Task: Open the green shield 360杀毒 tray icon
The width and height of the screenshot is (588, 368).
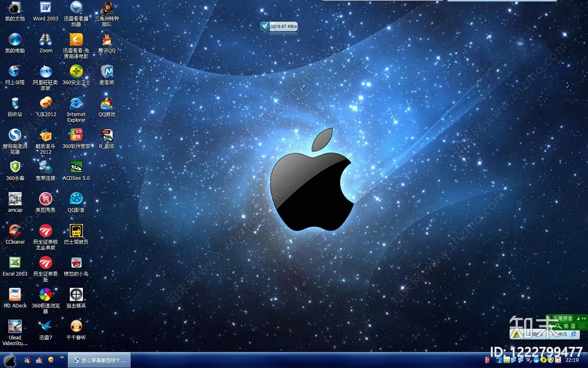Action: (550, 360)
